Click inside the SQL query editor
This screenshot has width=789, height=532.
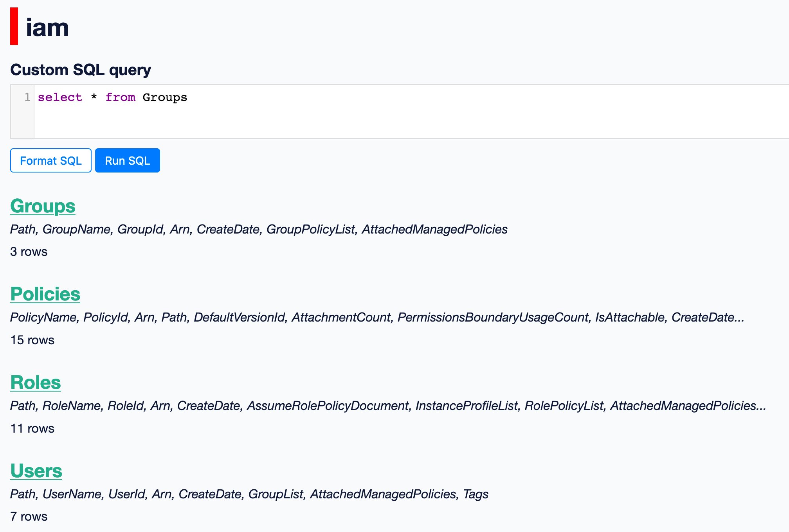click(x=411, y=111)
